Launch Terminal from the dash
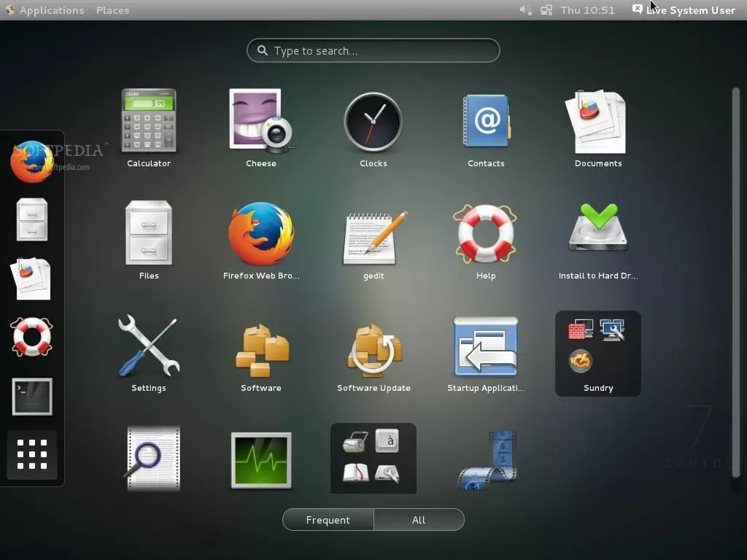Screen dimensions: 747x560 click(32, 396)
